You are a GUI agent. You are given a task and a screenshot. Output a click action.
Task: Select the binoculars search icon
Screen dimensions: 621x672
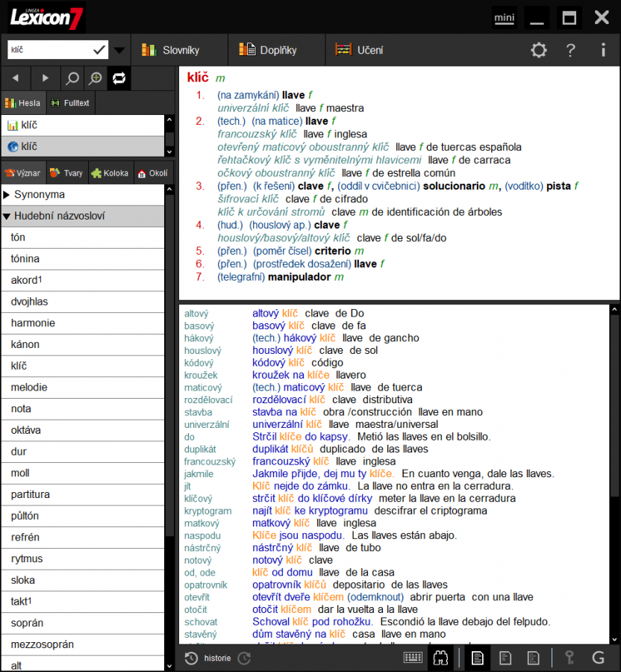440,658
